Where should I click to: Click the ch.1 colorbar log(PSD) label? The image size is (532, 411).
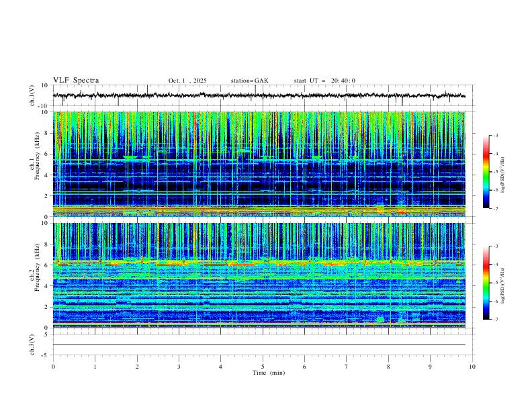click(x=502, y=175)
